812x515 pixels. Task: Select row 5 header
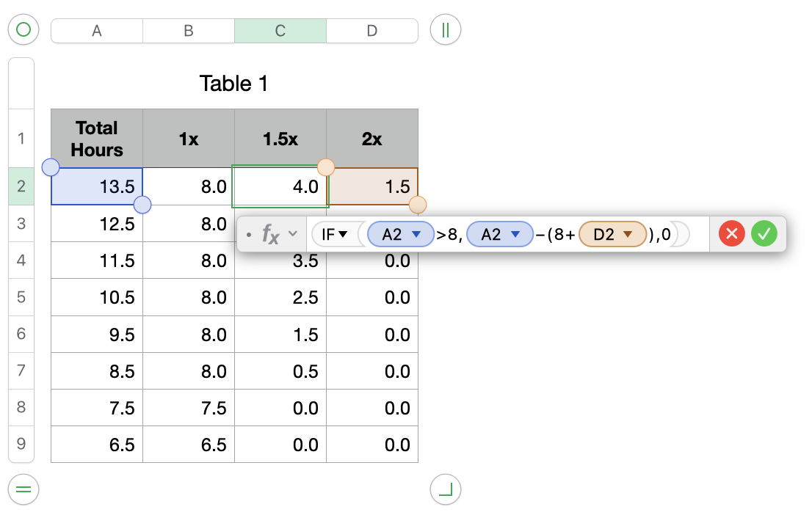coord(21,297)
